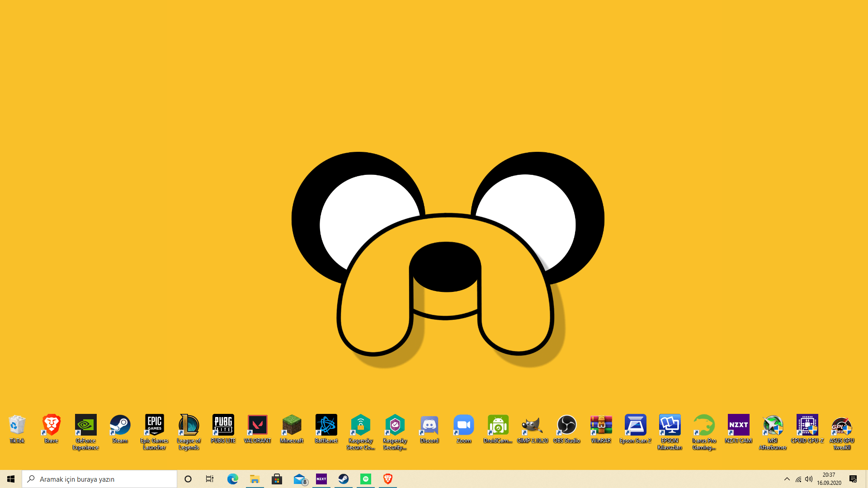Click the WinRAR desktop icon
The image size is (868, 488).
(601, 425)
